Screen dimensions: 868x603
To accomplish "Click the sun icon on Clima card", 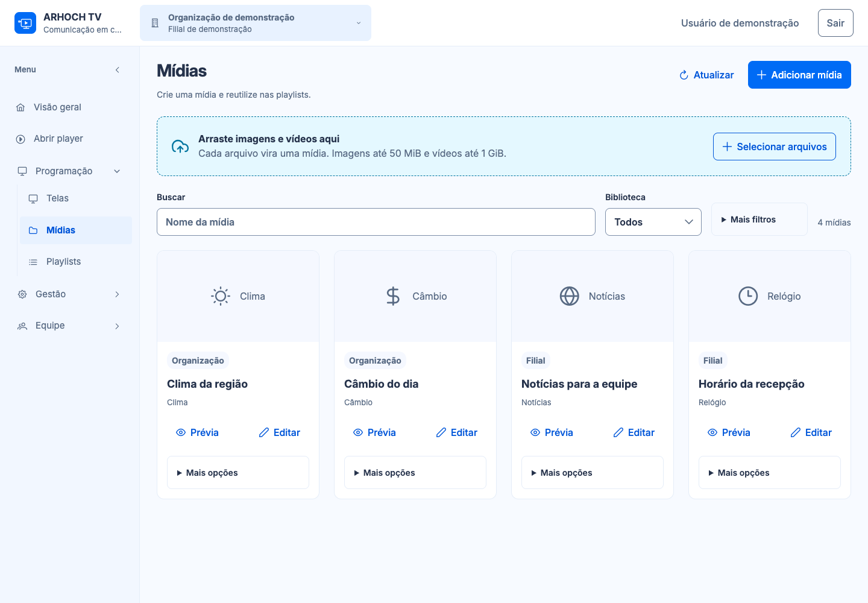I will click(221, 296).
